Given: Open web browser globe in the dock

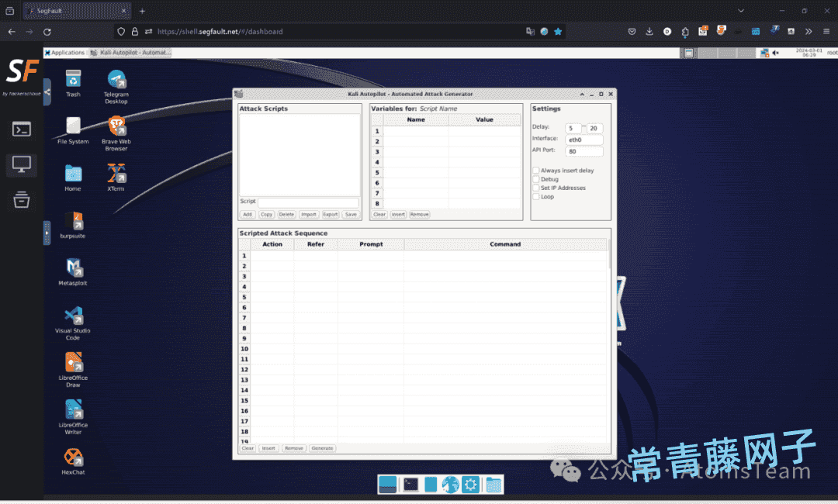Looking at the screenshot, I should (450, 485).
